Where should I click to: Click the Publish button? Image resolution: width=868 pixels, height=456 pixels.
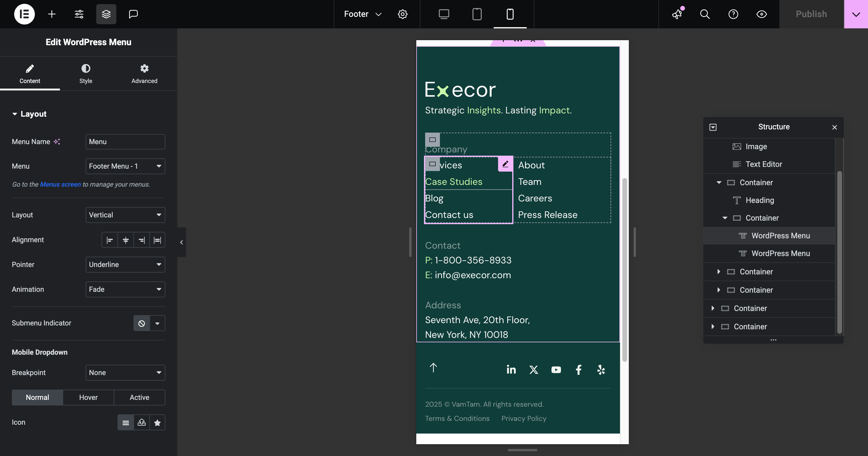coord(811,14)
